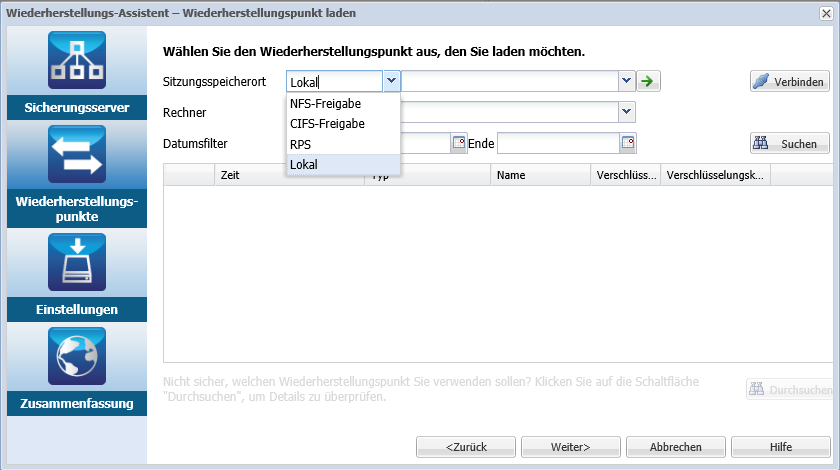Go back with the Zurück button
This screenshot has height=470, width=840.
(x=466, y=447)
